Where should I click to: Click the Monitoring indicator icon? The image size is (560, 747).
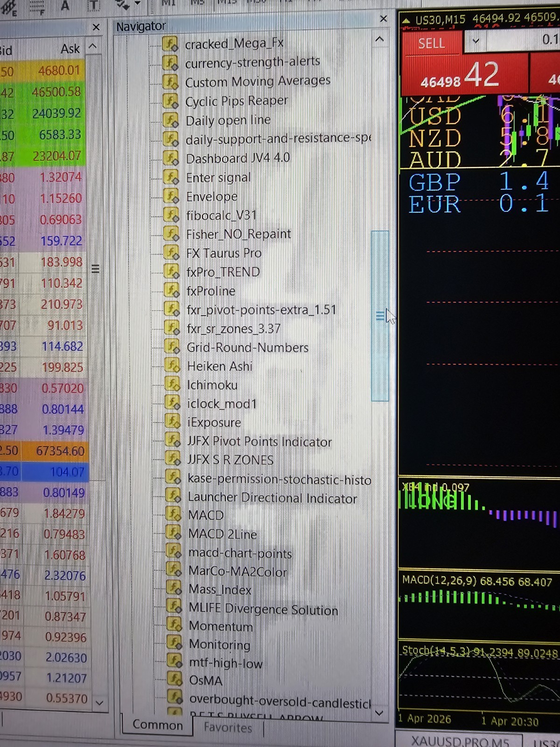(175, 644)
